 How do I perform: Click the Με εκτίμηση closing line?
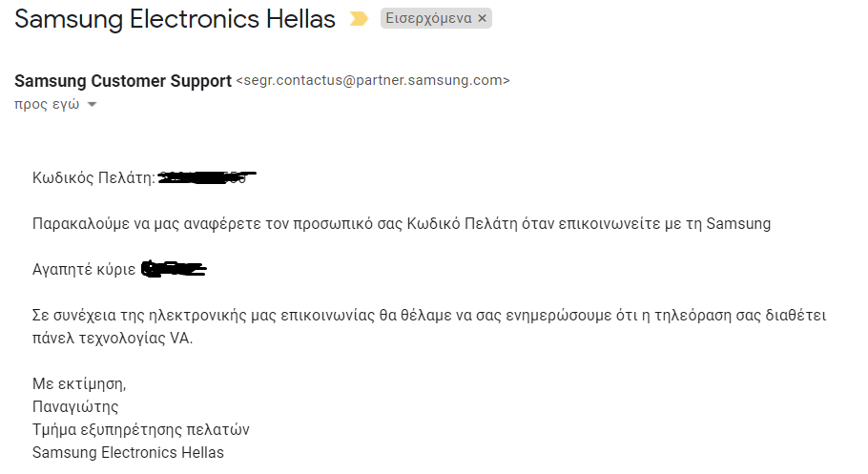click(x=79, y=383)
